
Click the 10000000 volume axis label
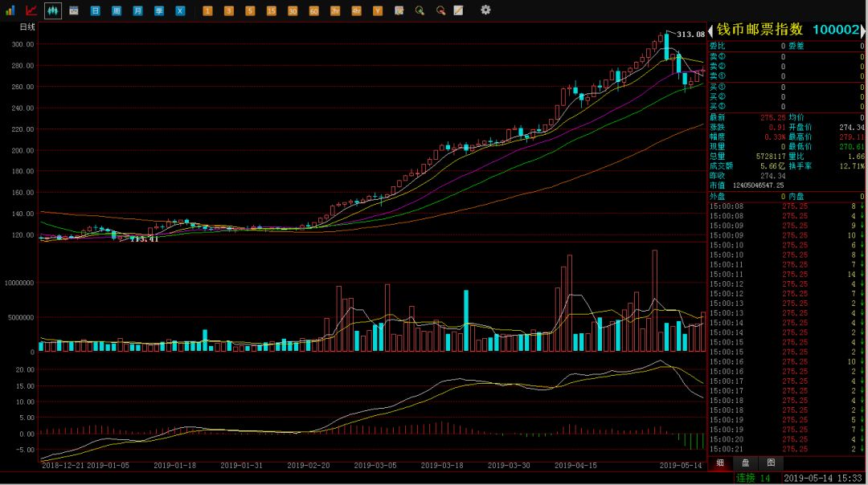click(x=19, y=283)
